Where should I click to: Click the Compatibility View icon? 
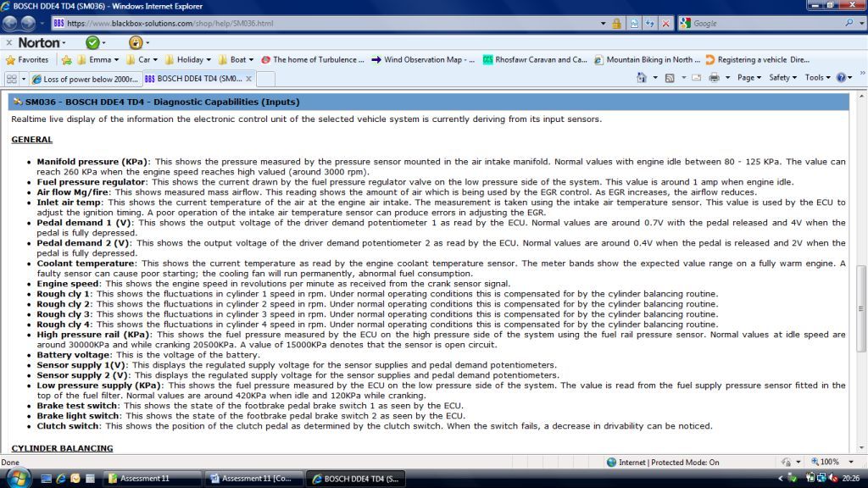point(634,23)
